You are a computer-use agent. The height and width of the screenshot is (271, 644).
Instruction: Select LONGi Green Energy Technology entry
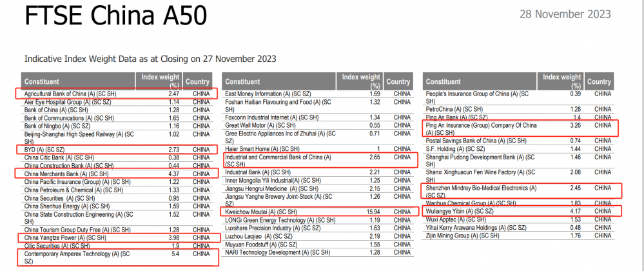point(280,221)
